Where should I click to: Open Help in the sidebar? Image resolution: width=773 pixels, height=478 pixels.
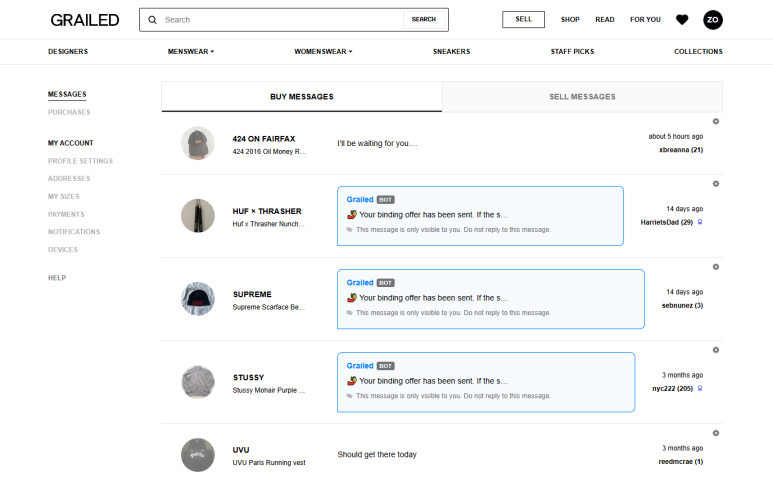[x=57, y=277]
